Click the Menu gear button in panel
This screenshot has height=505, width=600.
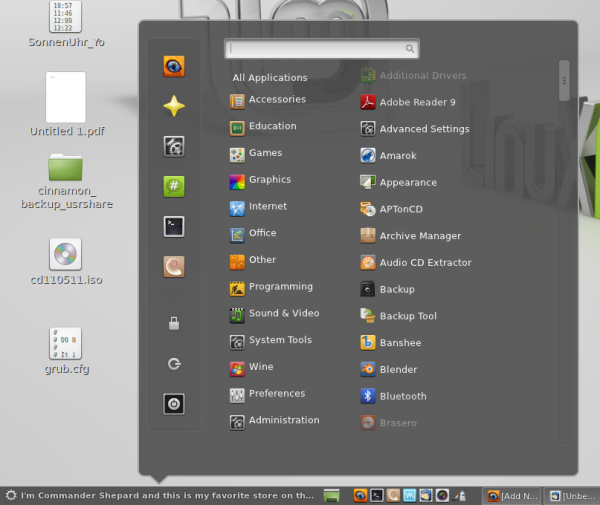tap(11, 495)
